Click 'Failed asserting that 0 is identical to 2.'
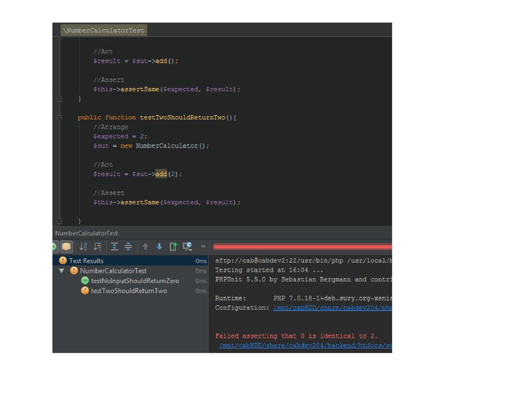The width and height of the screenshot is (532, 399). point(296,336)
